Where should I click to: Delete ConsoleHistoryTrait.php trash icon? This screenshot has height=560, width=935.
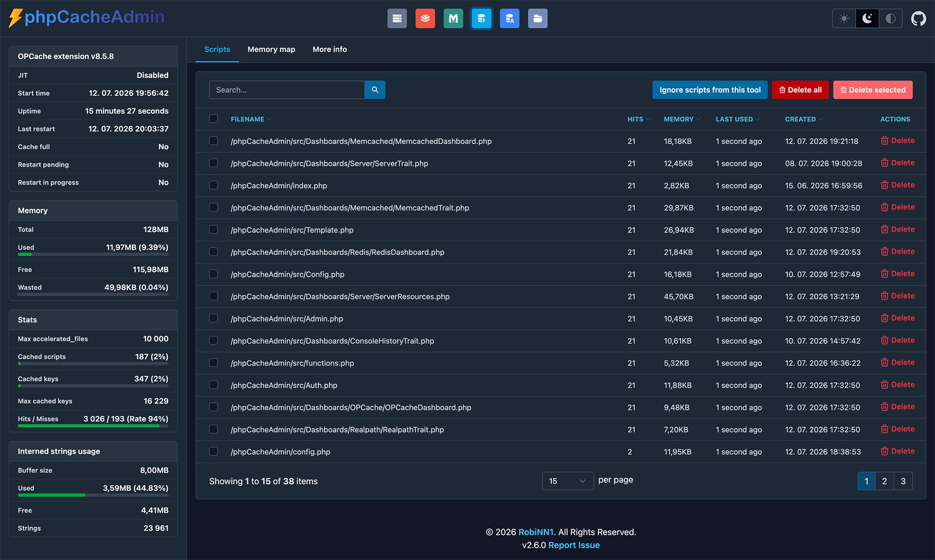tap(884, 340)
